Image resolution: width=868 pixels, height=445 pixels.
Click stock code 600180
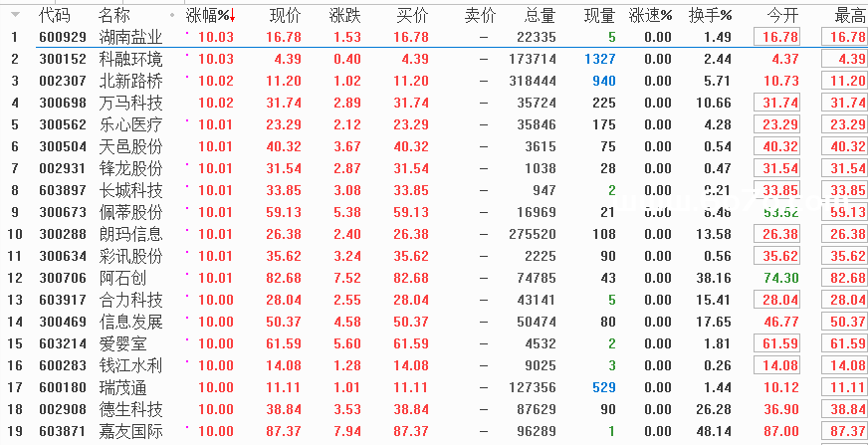63,387
